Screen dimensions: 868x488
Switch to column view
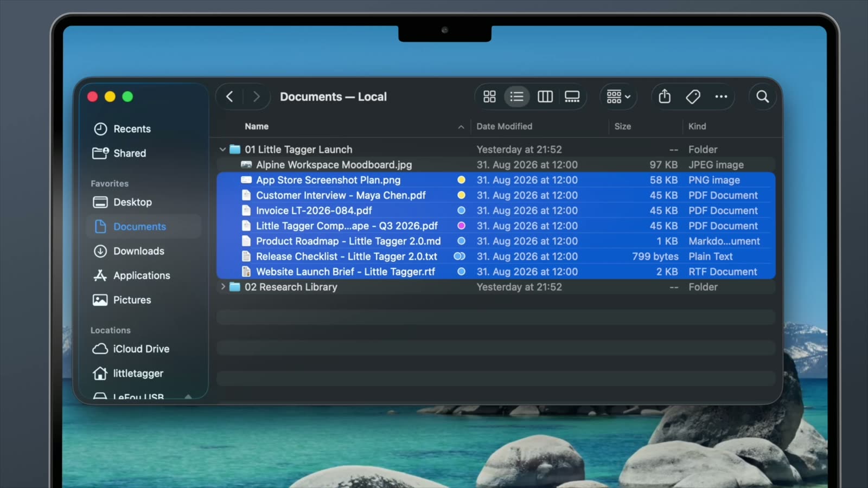click(x=545, y=97)
